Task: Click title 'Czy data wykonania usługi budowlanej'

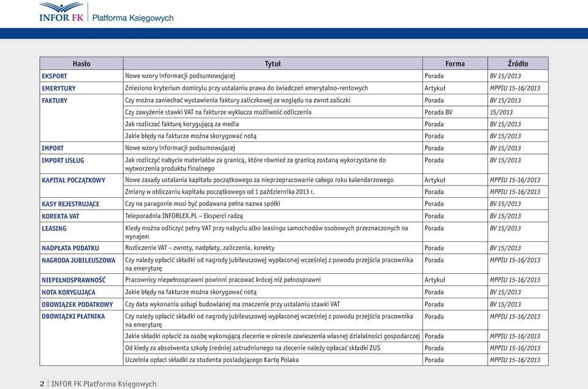Action: coord(233,304)
